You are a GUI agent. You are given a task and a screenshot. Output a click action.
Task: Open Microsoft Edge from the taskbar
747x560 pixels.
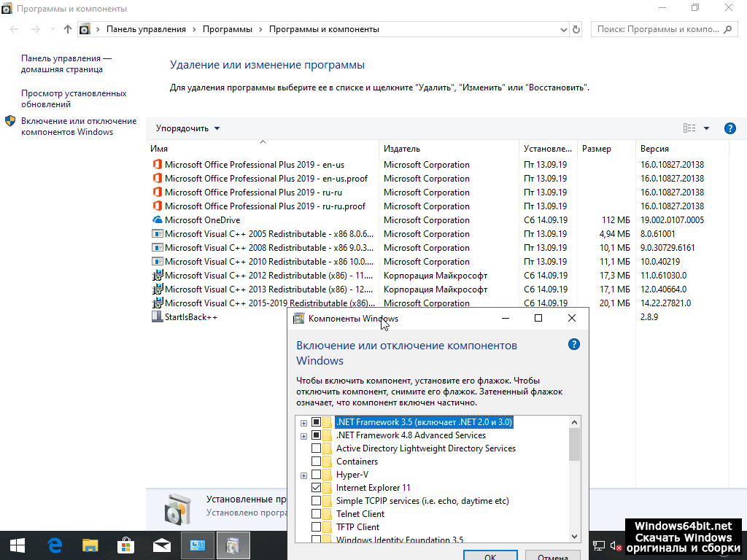(x=55, y=545)
